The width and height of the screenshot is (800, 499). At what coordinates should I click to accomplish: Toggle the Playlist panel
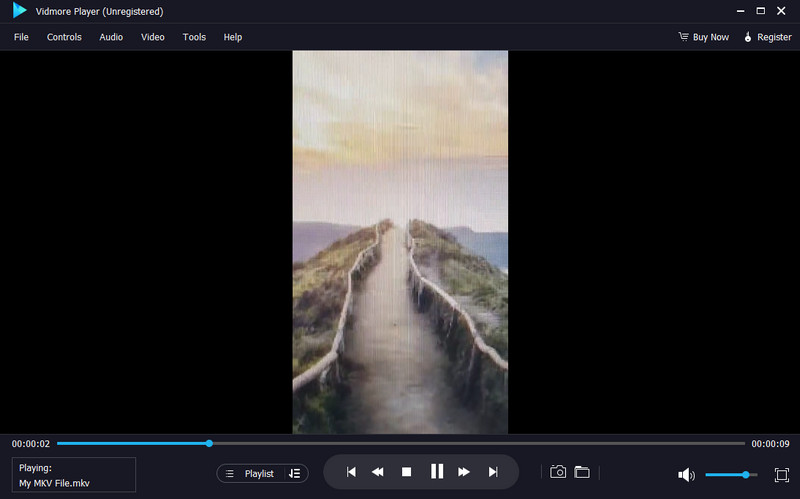[250, 473]
